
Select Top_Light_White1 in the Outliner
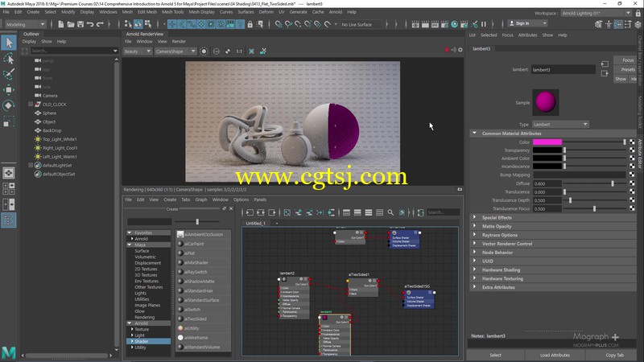(x=60, y=139)
